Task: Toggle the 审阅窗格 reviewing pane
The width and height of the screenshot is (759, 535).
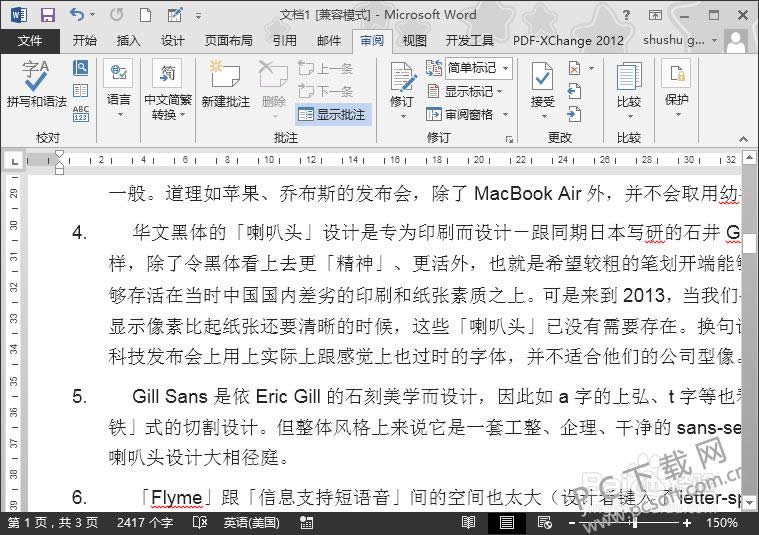Action: click(460, 114)
